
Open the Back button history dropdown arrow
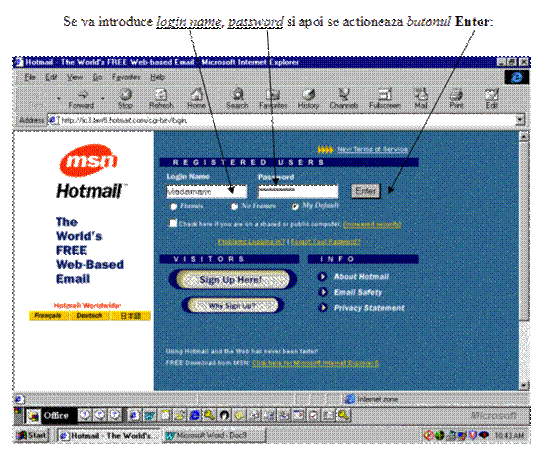(59, 98)
